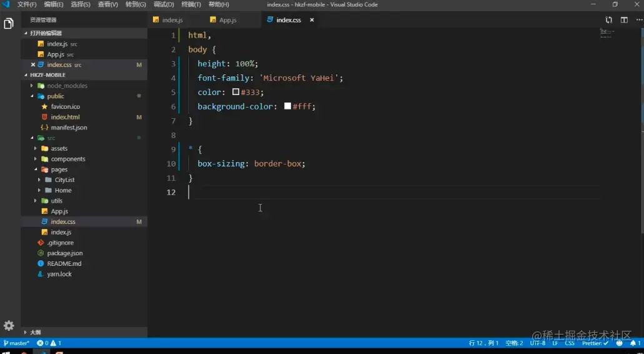Open the 文件(F) menu
The width and height of the screenshot is (644, 354).
(27, 4)
